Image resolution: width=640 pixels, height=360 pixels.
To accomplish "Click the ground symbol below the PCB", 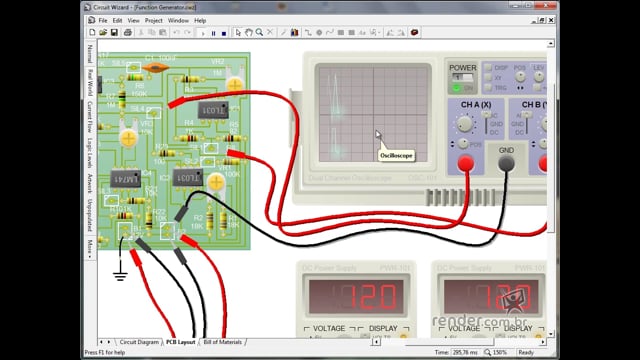I will 120,276.
